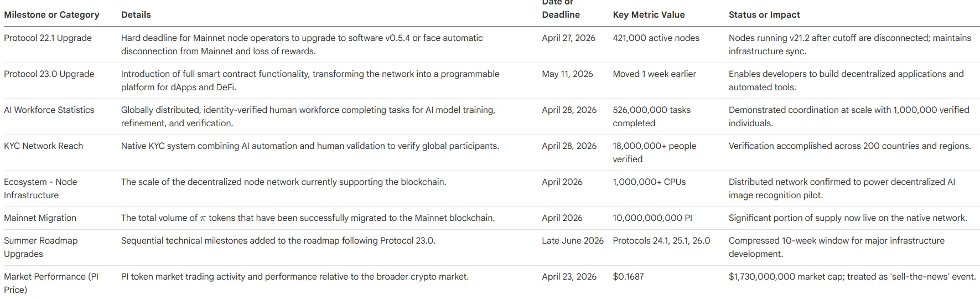Click the 'Key Metric Value' column header
The height and width of the screenshot is (299, 980).
point(649,15)
